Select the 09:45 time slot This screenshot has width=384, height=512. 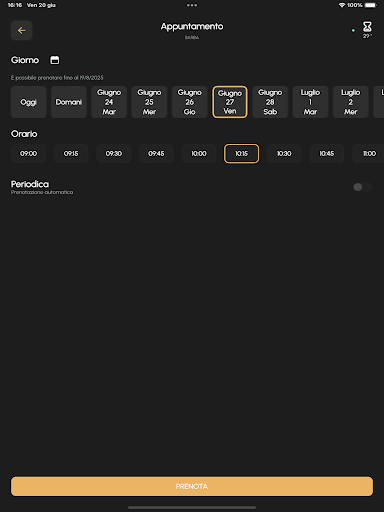[156, 154]
